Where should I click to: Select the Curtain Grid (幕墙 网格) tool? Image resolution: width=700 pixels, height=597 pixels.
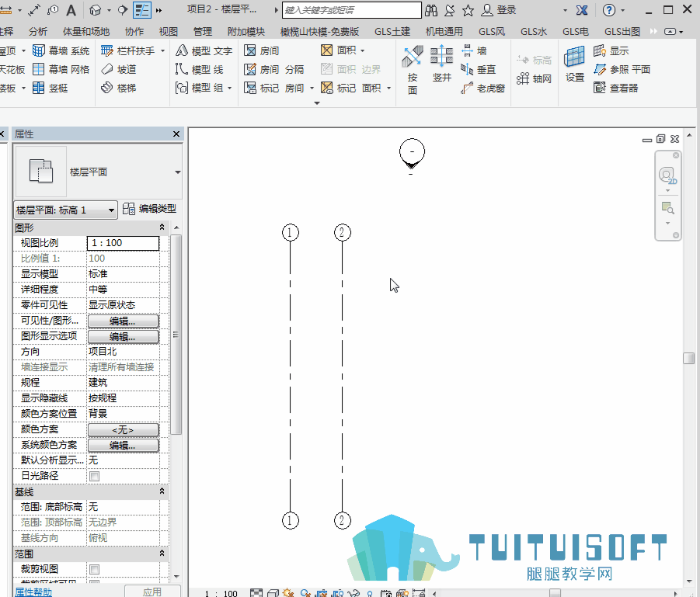[61, 70]
